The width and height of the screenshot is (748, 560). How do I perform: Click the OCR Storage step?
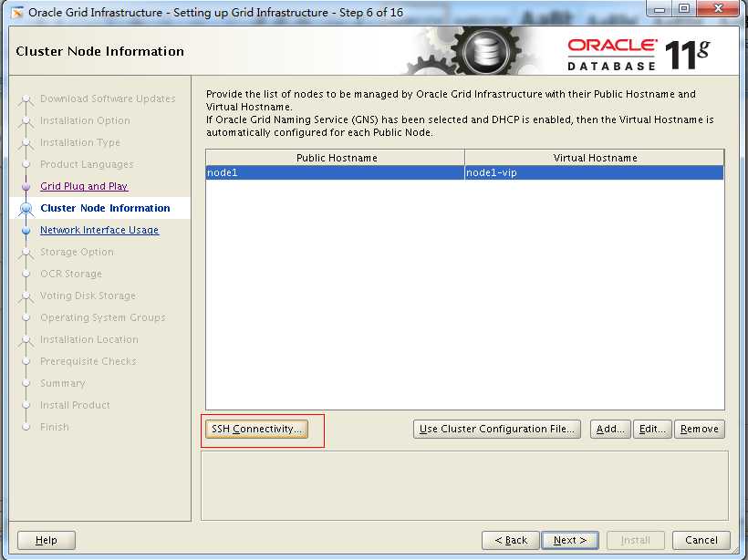point(71,274)
